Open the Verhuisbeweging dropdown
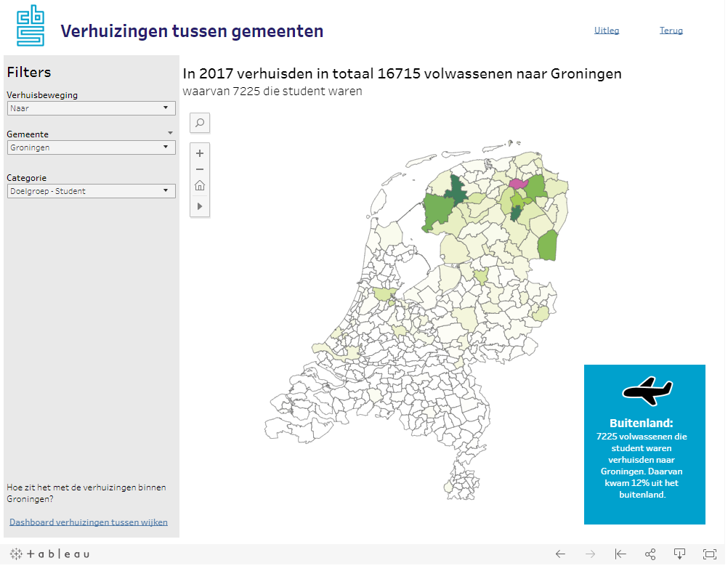 tap(91, 108)
